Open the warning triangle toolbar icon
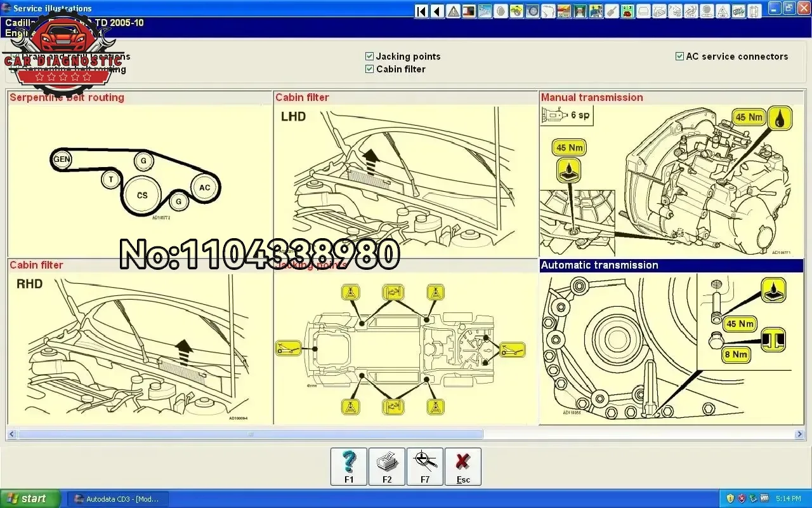Image resolution: width=812 pixels, height=508 pixels. tap(453, 11)
